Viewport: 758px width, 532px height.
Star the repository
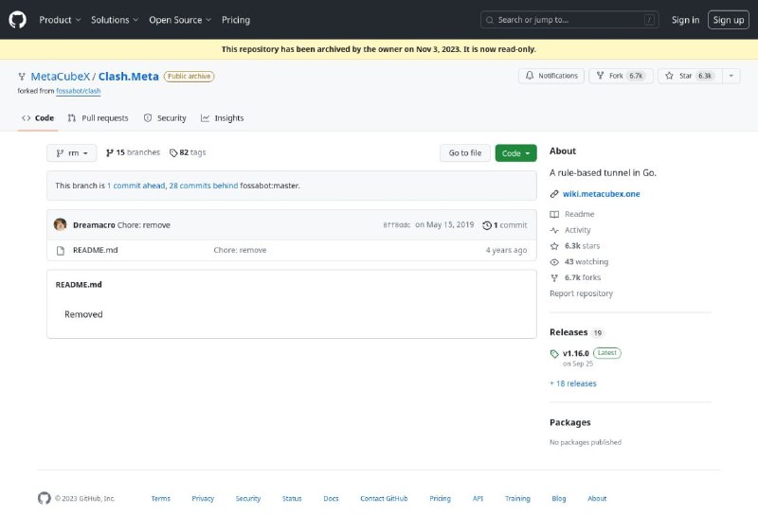coord(690,76)
